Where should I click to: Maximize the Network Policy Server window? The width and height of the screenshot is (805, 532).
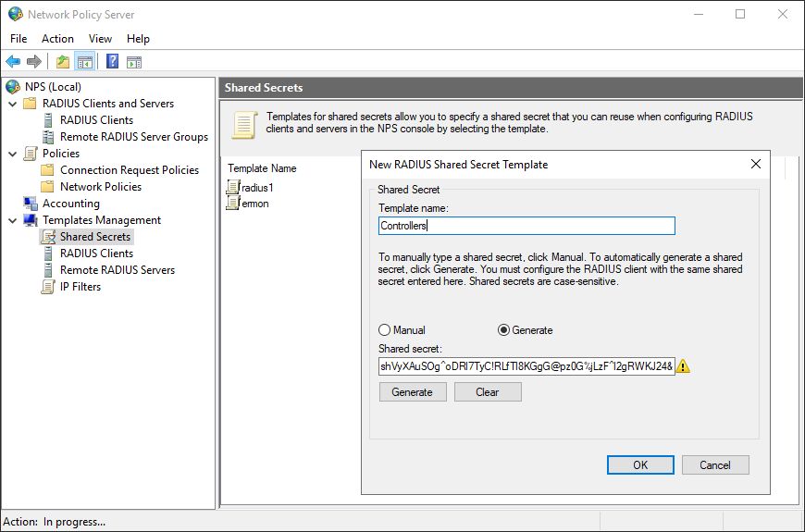740,14
